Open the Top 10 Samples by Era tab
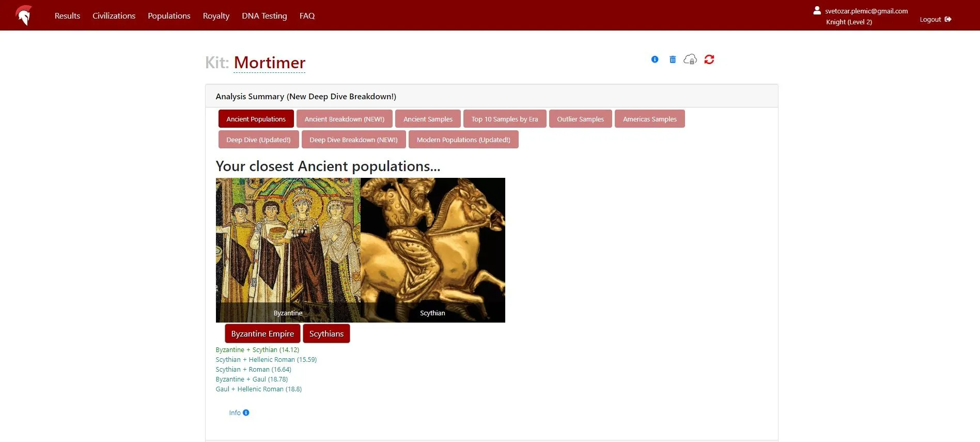 pyautogui.click(x=505, y=119)
